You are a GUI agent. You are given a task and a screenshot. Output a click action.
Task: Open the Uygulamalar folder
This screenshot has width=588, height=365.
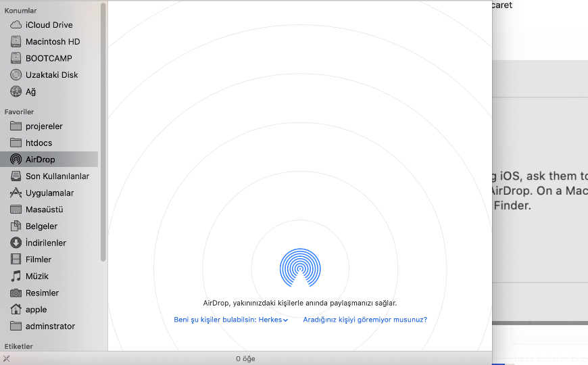click(x=49, y=193)
